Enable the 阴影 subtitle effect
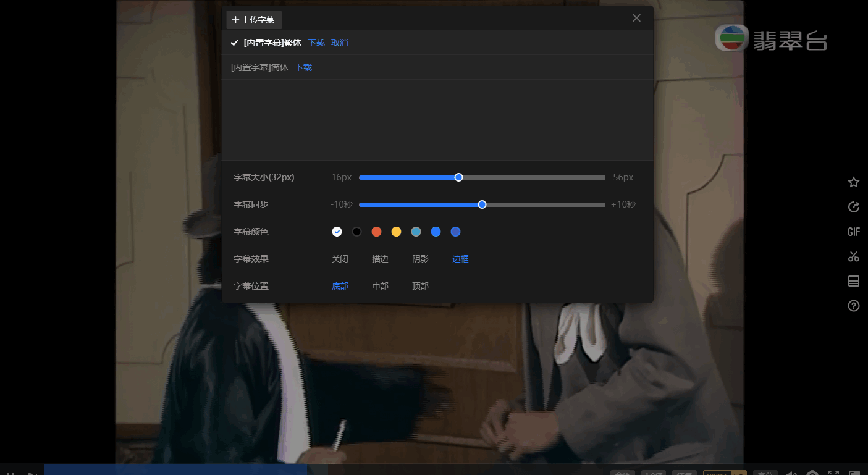Viewport: 868px width, 475px height. coord(420,258)
